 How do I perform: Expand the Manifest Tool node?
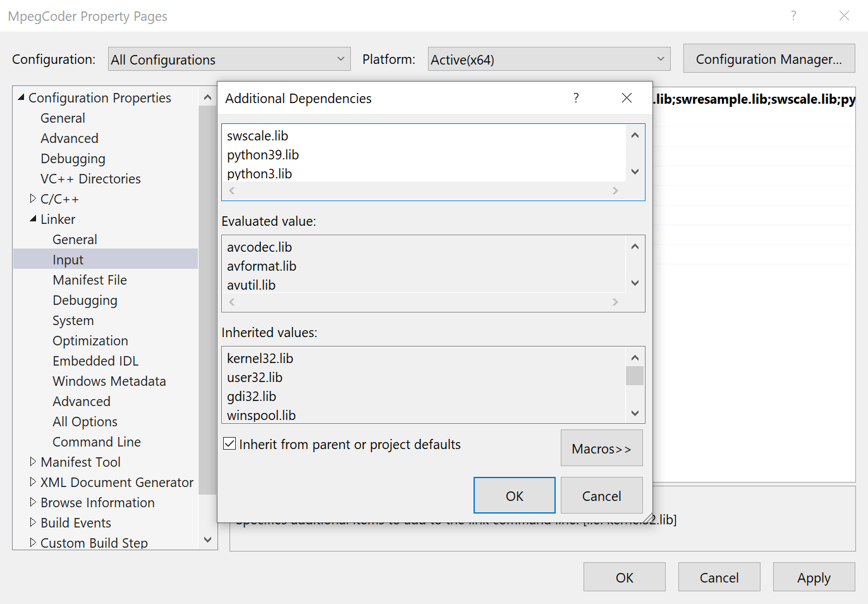click(33, 462)
